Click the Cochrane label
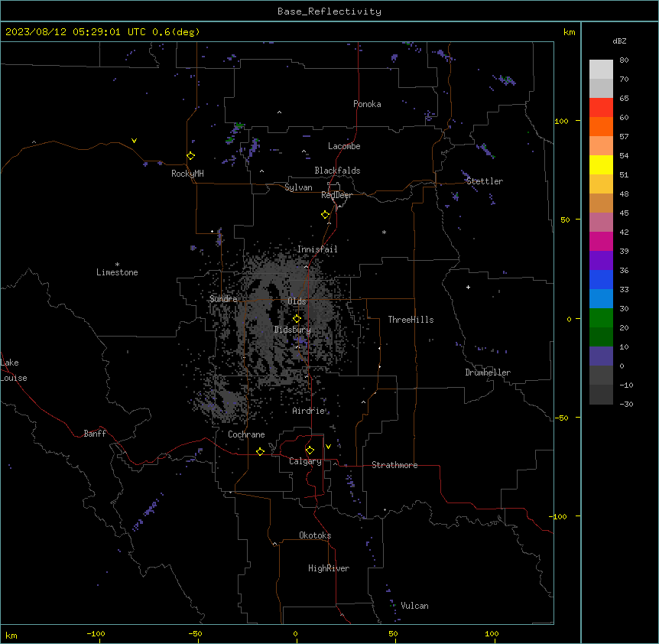Screen dimensions: 659x644 (x=246, y=434)
